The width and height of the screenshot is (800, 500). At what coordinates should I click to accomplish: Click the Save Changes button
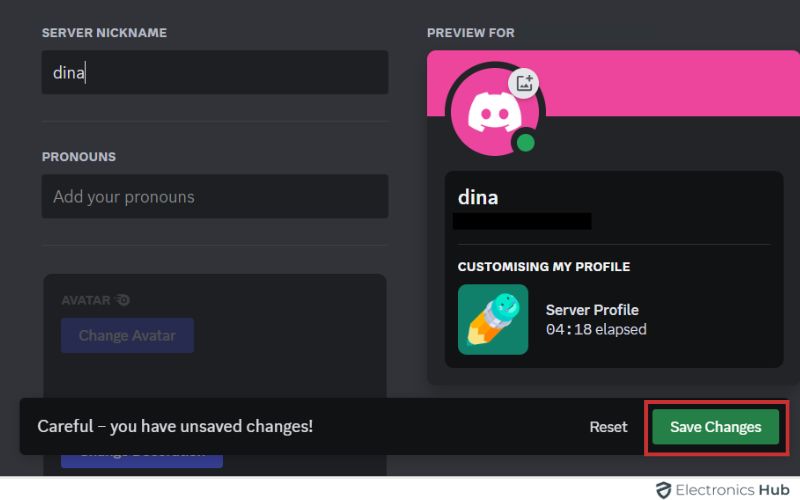715,427
